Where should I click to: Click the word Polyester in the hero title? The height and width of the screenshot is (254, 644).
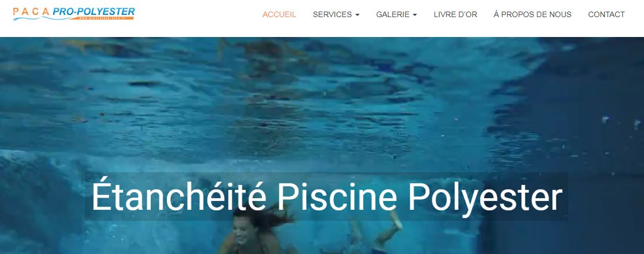(485, 198)
